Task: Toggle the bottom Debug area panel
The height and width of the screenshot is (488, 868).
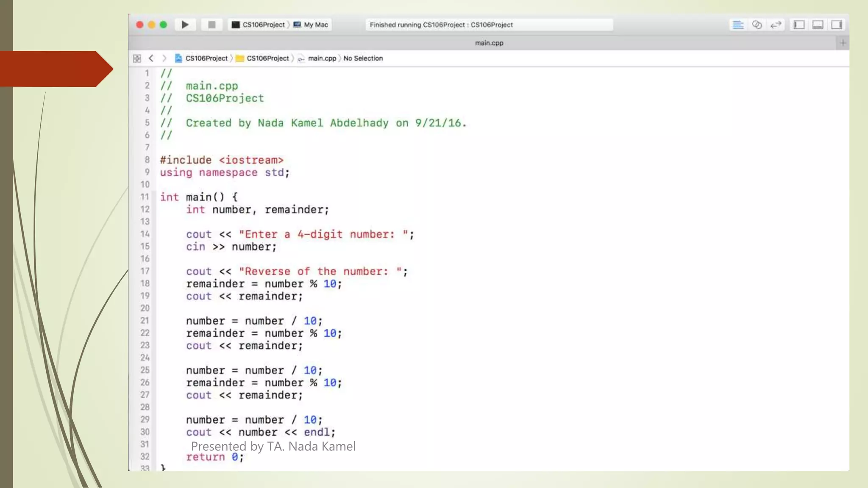Action: pyautogui.click(x=818, y=25)
